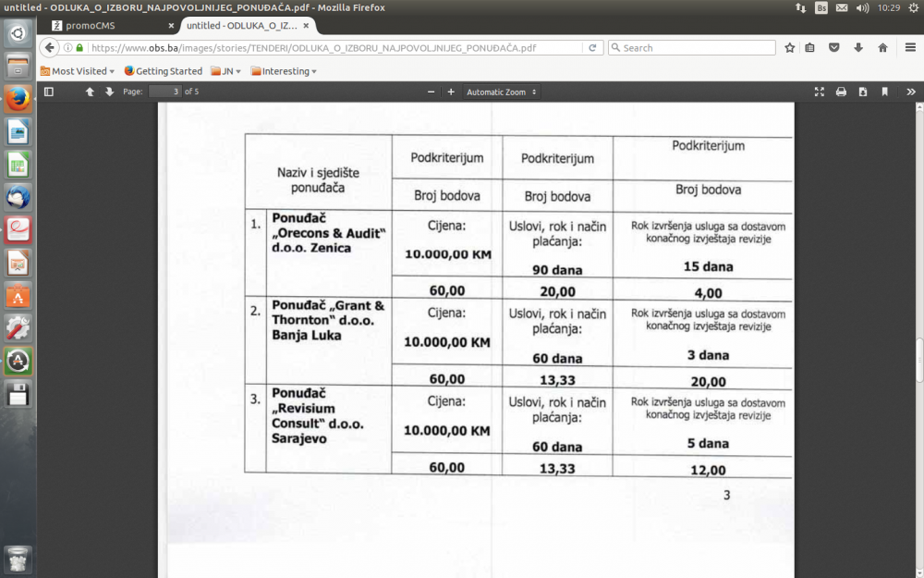Open the mail messaging indicator

pos(842,7)
